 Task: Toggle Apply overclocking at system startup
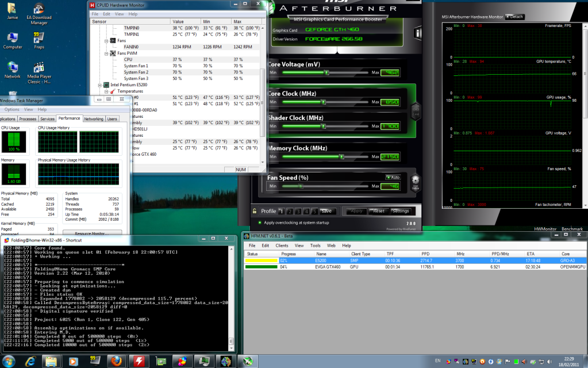click(260, 223)
